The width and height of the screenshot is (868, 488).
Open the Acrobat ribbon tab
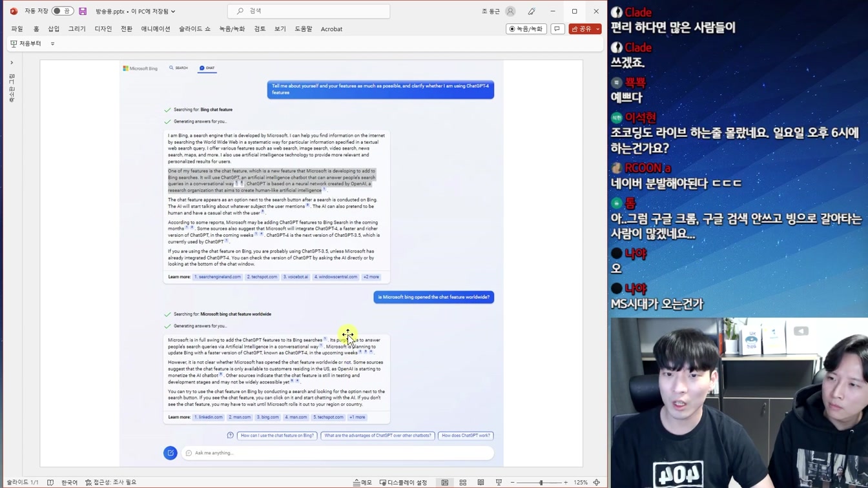(331, 29)
